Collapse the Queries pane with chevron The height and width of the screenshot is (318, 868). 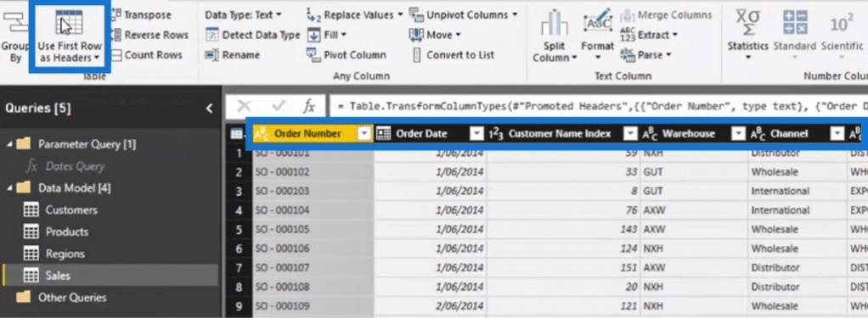pos(209,109)
